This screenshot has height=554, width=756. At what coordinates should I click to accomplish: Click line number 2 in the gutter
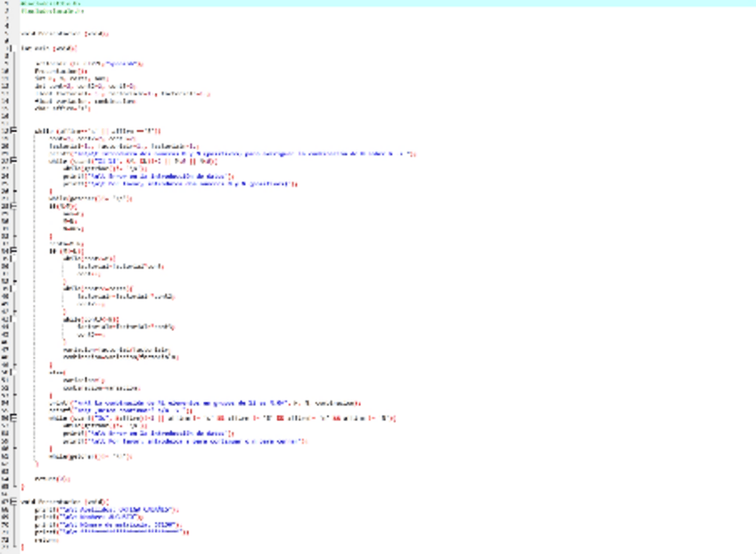pos(7,11)
